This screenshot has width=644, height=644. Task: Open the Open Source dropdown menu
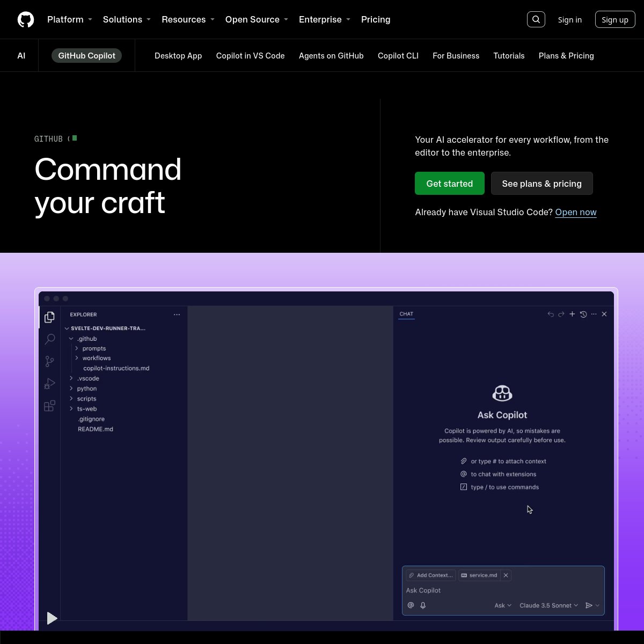pos(257,19)
